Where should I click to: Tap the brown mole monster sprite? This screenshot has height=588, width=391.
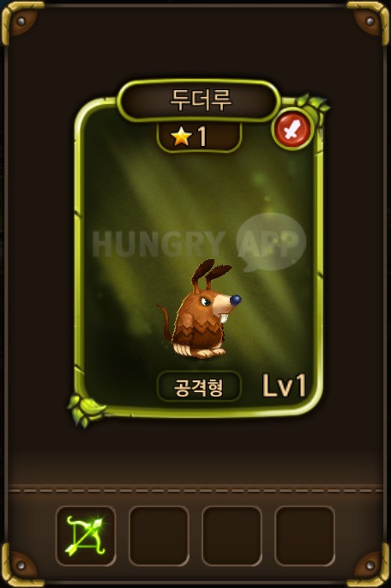tap(200, 310)
